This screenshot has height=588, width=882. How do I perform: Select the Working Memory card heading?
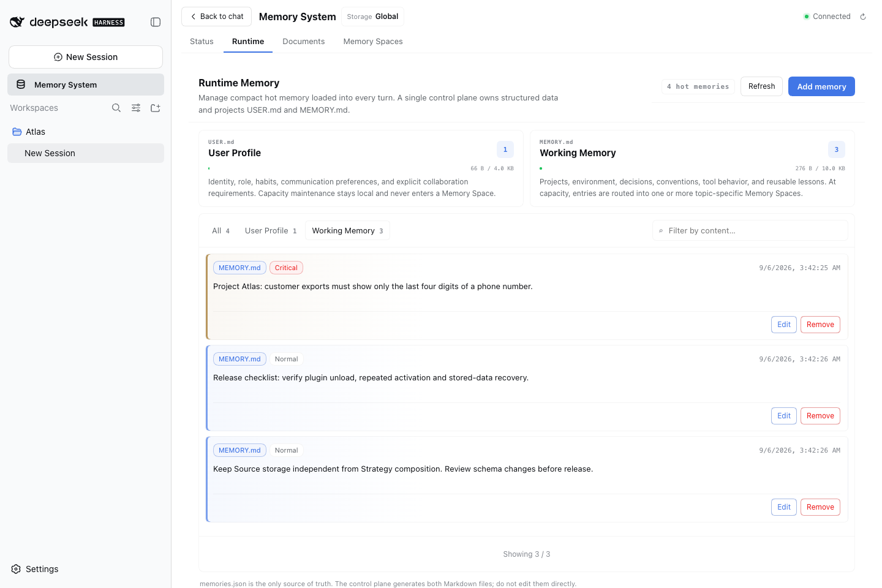point(578,153)
